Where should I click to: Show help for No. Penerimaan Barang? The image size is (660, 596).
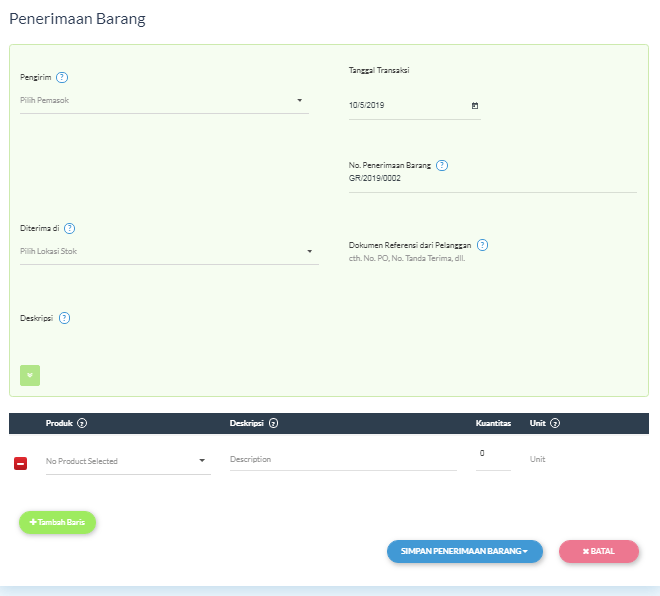[x=442, y=165]
